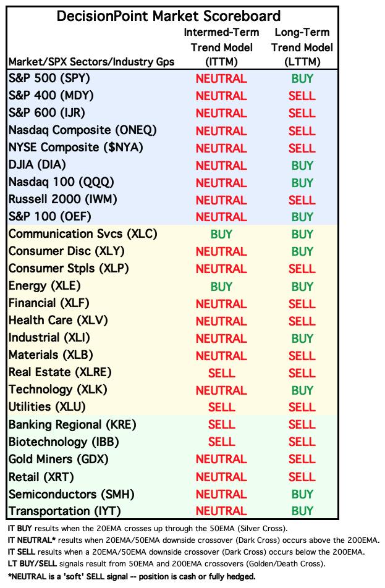Click Transportation (IYT) row label

click(x=64, y=511)
